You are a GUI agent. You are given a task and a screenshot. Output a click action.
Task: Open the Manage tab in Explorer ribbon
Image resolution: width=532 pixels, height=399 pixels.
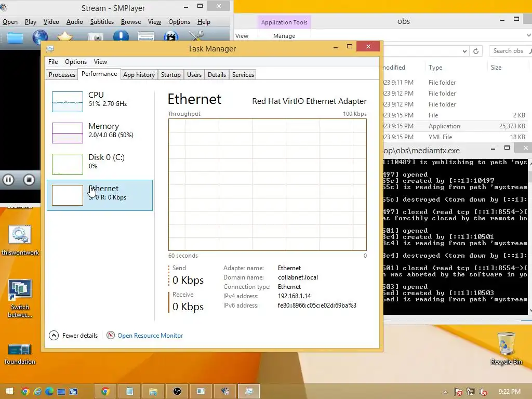click(284, 36)
